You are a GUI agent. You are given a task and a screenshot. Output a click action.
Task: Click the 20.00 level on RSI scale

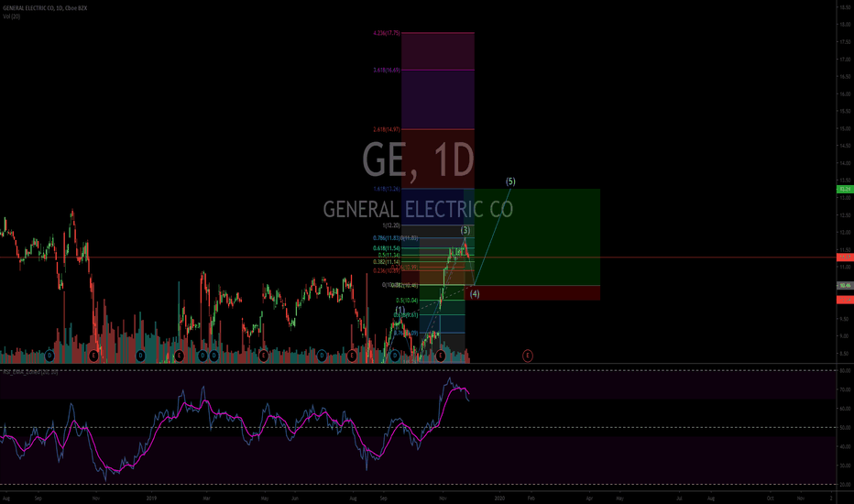click(845, 485)
